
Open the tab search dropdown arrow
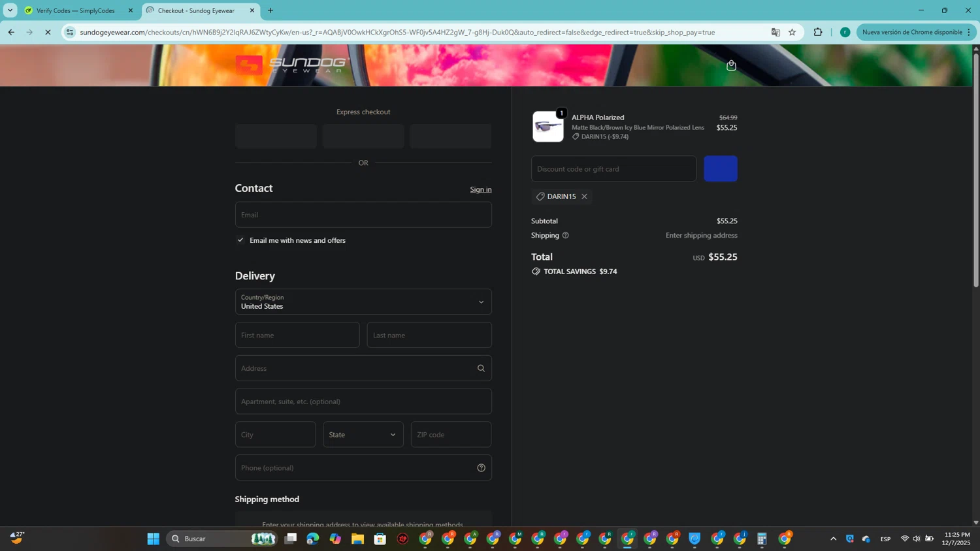tap(10, 10)
